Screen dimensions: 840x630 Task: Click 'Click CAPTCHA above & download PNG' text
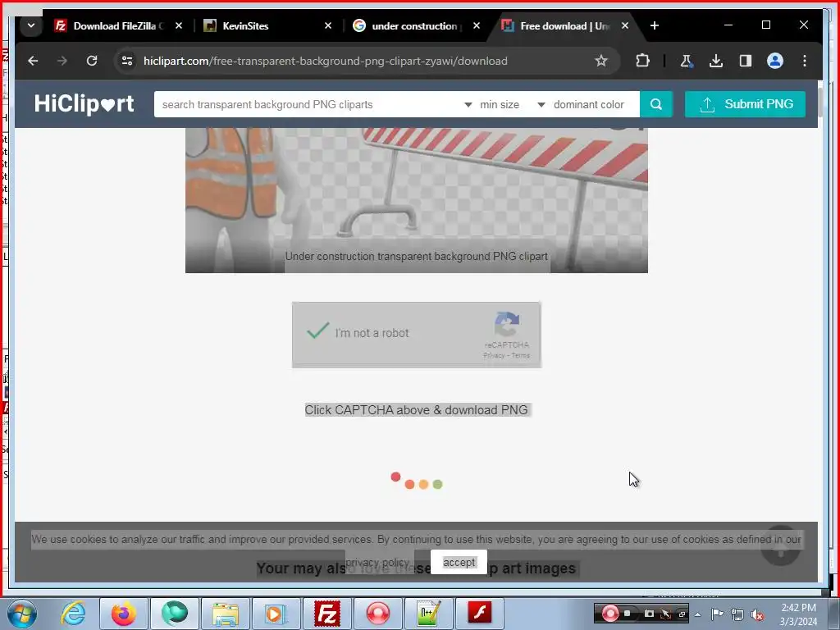coord(416,410)
